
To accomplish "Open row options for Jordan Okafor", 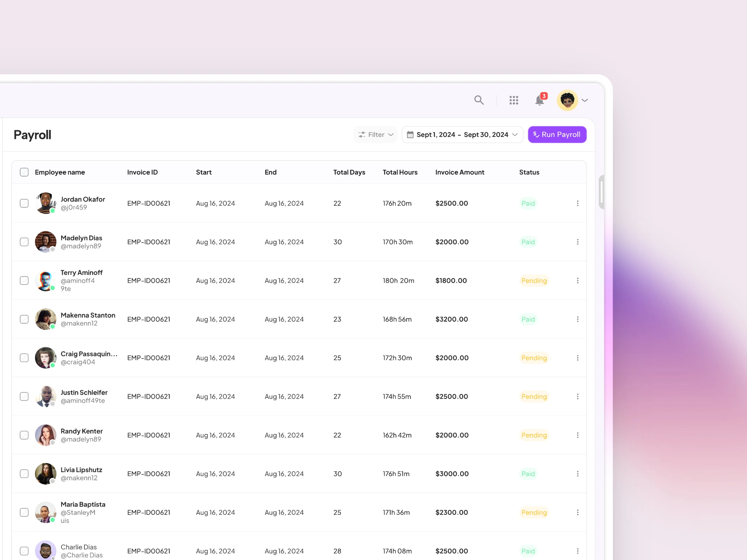I will click(577, 203).
